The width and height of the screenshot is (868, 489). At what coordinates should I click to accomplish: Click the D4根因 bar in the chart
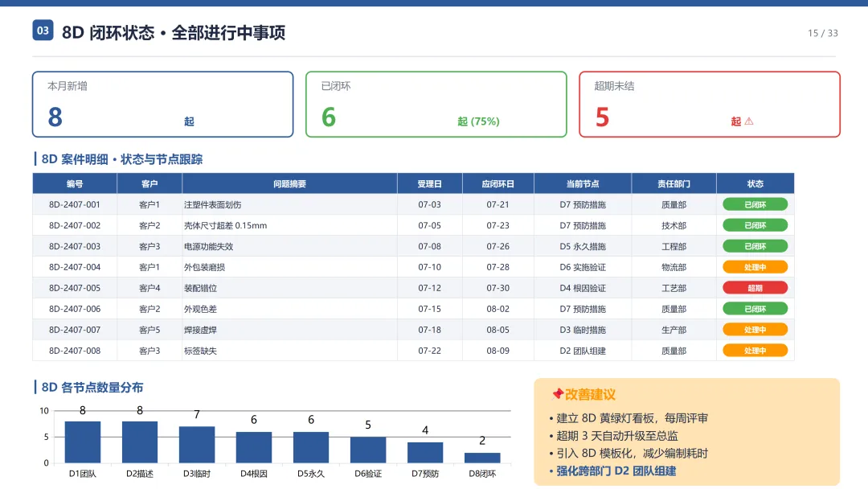click(x=253, y=447)
